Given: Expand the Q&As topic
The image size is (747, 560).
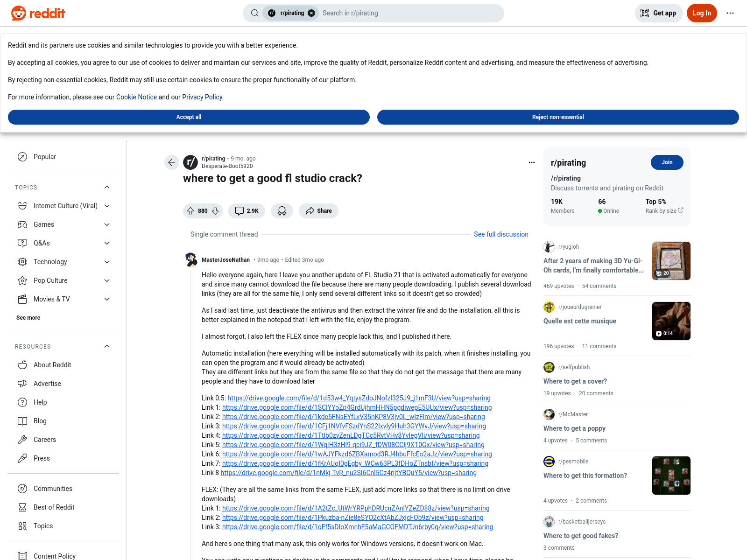Looking at the screenshot, I should click(107, 243).
